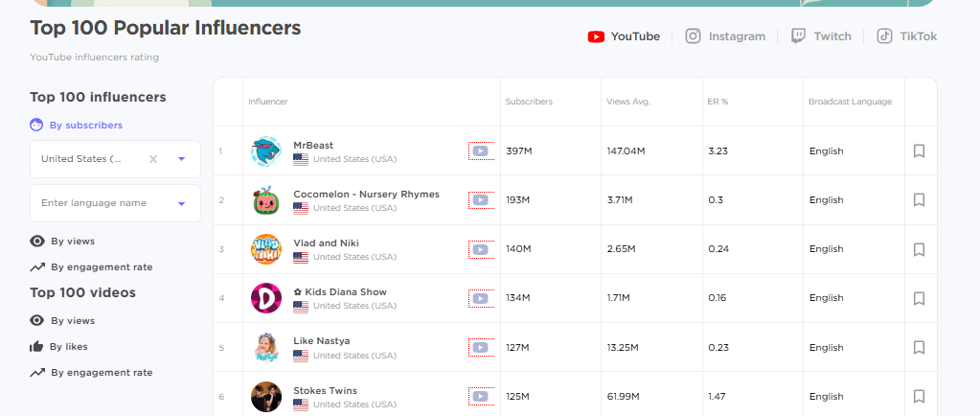Click the 61.99M views average value

click(x=623, y=396)
